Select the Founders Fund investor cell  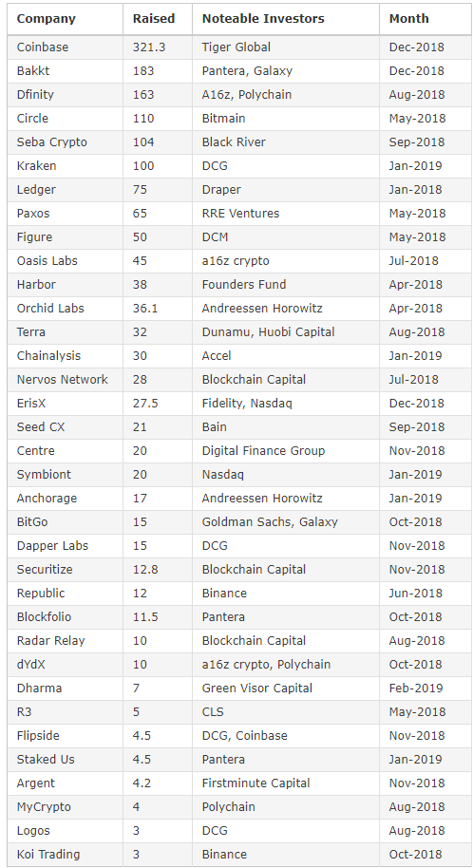pyautogui.click(x=286, y=285)
